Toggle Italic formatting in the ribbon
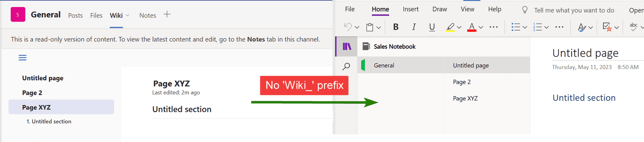This screenshot has height=142, width=644. 414,27
